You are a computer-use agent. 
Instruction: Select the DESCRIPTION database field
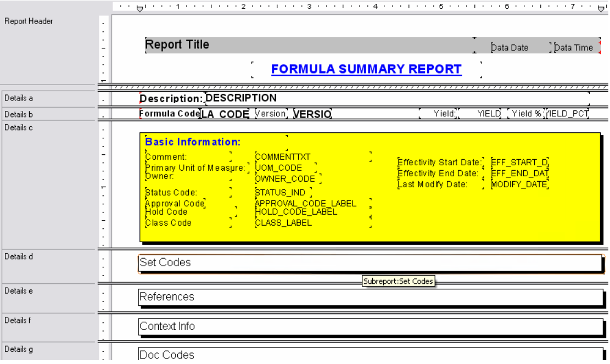point(242,98)
